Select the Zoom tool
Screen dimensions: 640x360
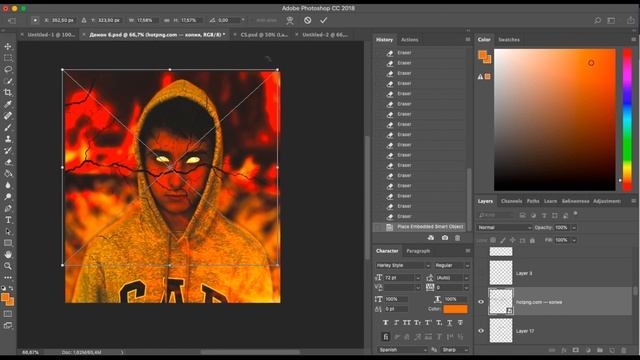[8, 266]
